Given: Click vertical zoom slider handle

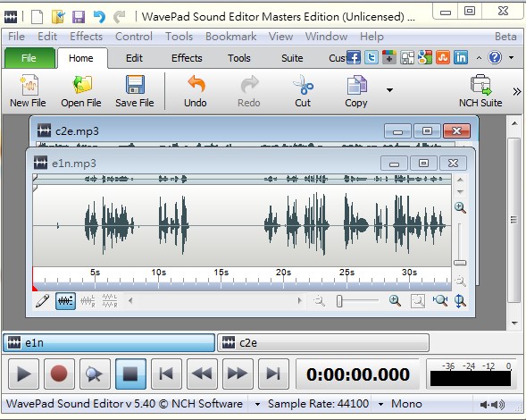Looking at the screenshot, I should point(460,263).
